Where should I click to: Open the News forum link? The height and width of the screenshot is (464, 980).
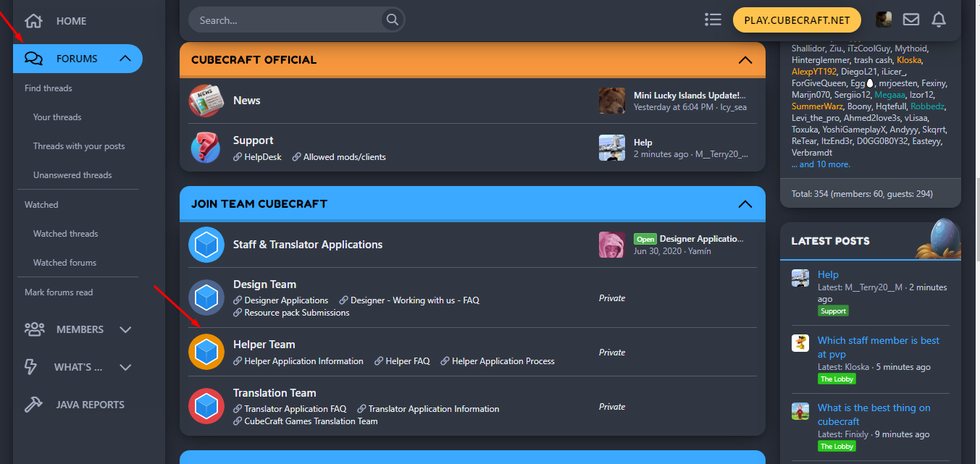246,101
